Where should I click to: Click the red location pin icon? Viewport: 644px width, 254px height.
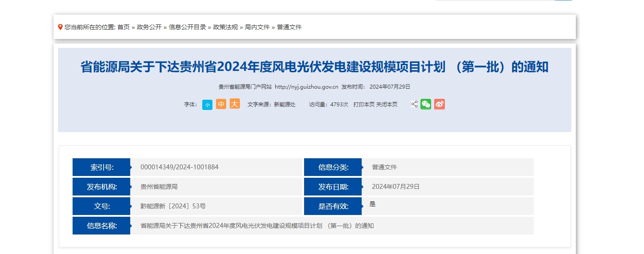[60, 27]
